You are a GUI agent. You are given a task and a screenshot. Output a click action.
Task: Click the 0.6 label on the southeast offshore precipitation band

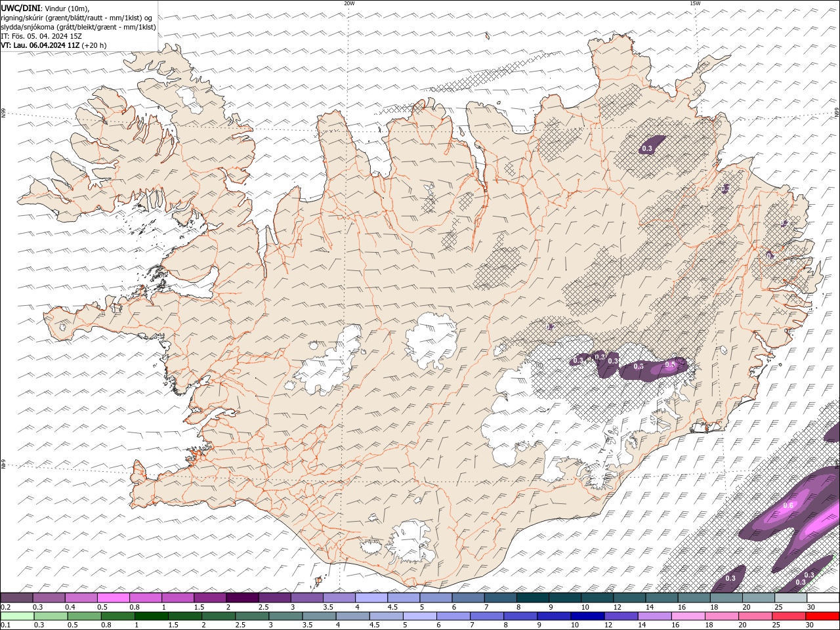pyautogui.click(x=788, y=505)
